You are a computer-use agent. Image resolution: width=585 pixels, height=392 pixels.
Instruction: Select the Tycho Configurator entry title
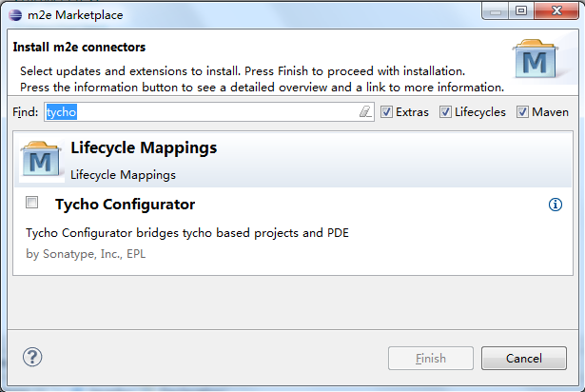[x=125, y=205]
